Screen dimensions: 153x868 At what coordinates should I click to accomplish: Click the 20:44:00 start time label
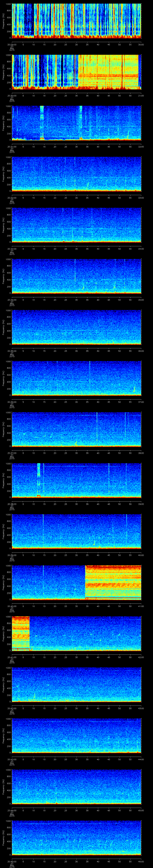tap(12, 810)
